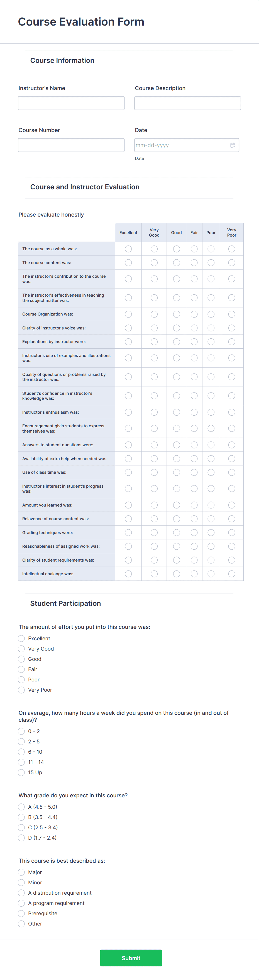Image resolution: width=259 pixels, height=980 pixels.
Task: Select 'Major' as course description
Action: 21,872
